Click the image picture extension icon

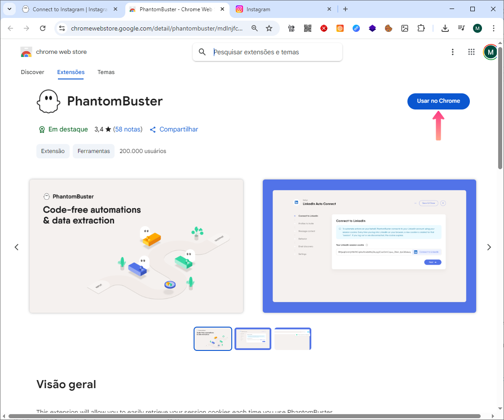point(405,28)
